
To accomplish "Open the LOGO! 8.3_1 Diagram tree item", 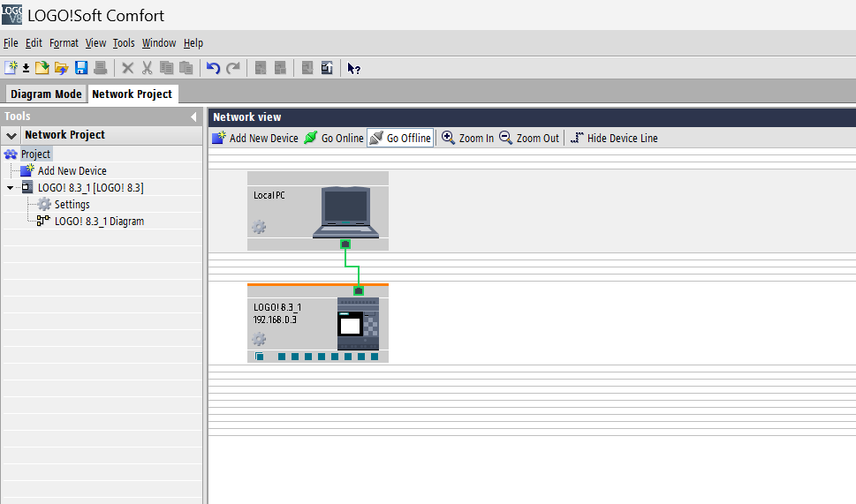I will click(99, 222).
